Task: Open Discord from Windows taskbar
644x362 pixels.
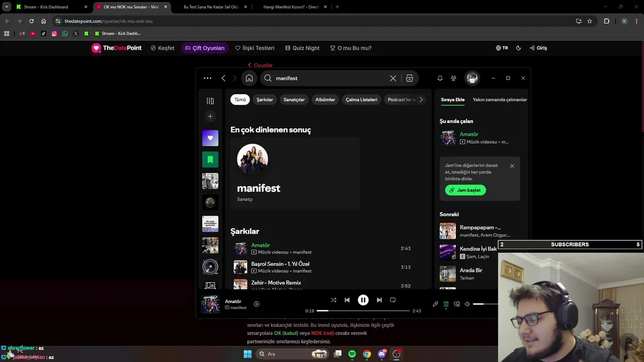Action: click(x=382, y=354)
